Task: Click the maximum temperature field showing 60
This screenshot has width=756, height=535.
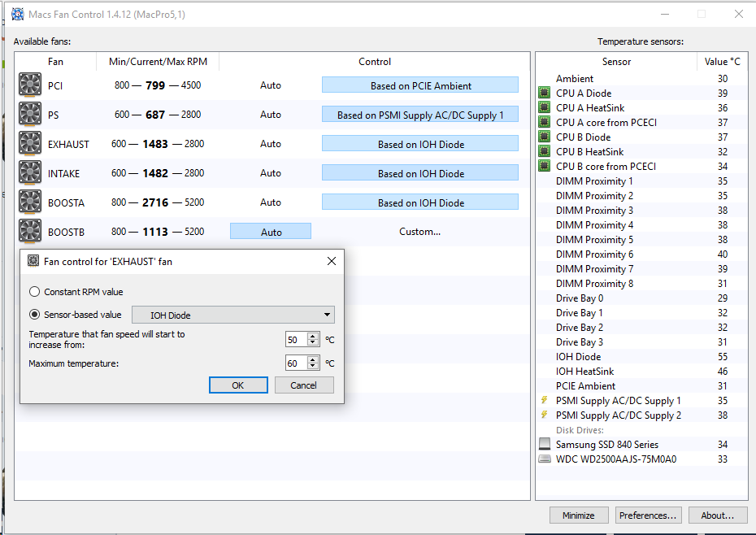Action: point(297,363)
